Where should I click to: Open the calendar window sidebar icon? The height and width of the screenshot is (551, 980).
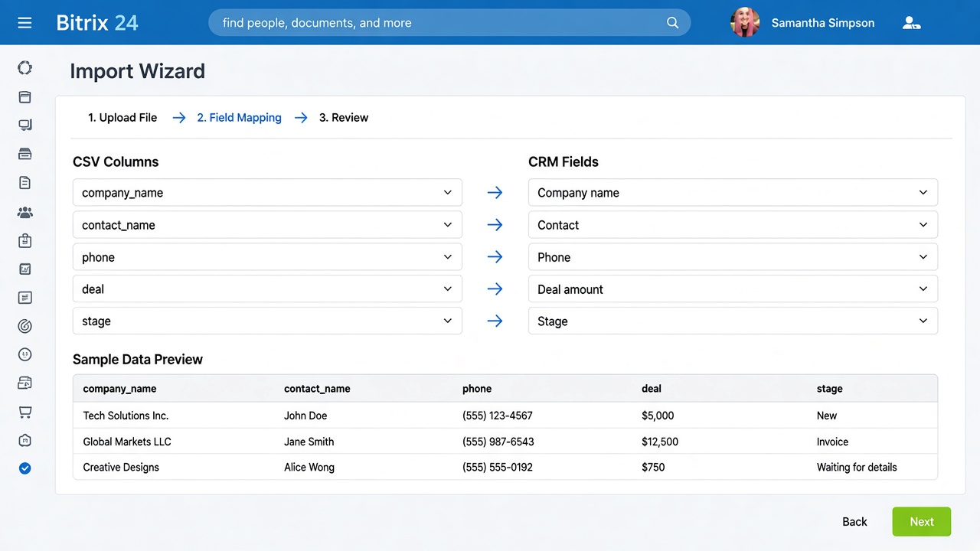pos(24,97)
